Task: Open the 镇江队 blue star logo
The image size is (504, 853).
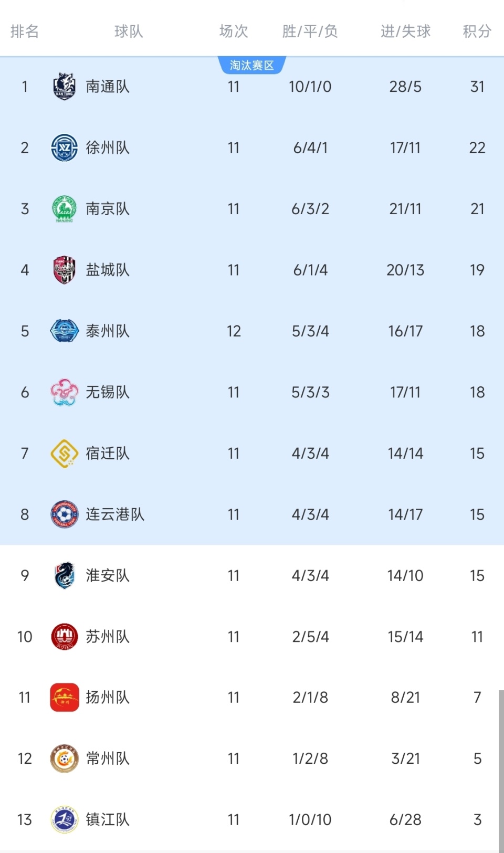Action: 64,819
